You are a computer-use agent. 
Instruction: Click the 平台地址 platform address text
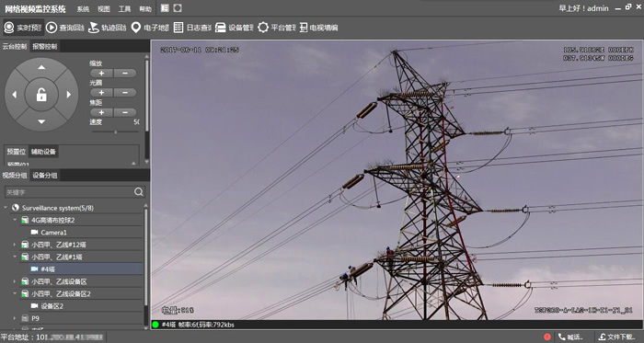(52, 337)
